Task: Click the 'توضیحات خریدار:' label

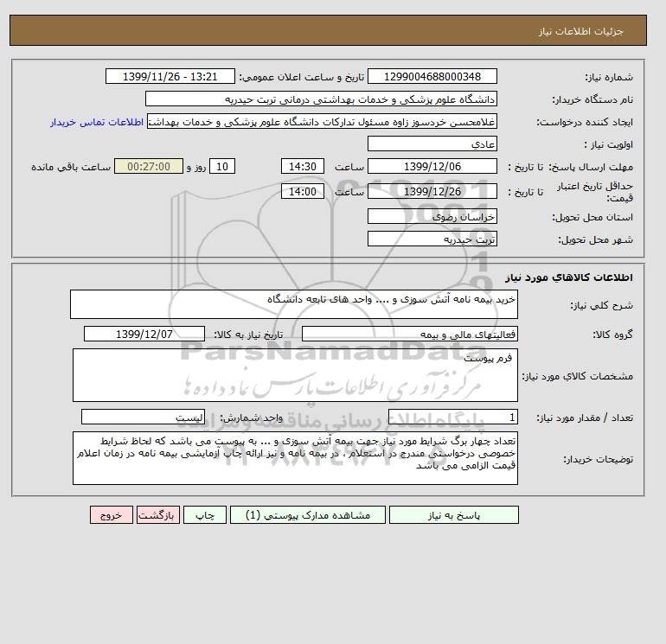Action: [x=598, y=459]
